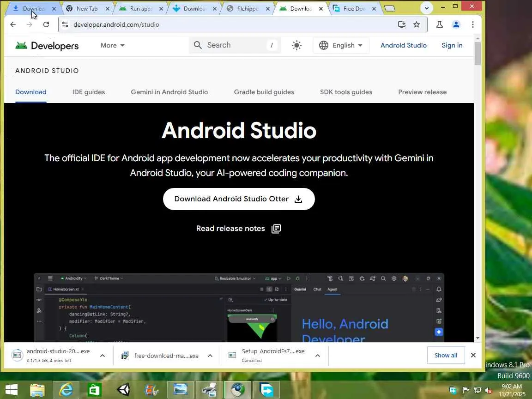Click the Android Studio header link
This screenshot has height=399, width=532.
click(404, 45)
